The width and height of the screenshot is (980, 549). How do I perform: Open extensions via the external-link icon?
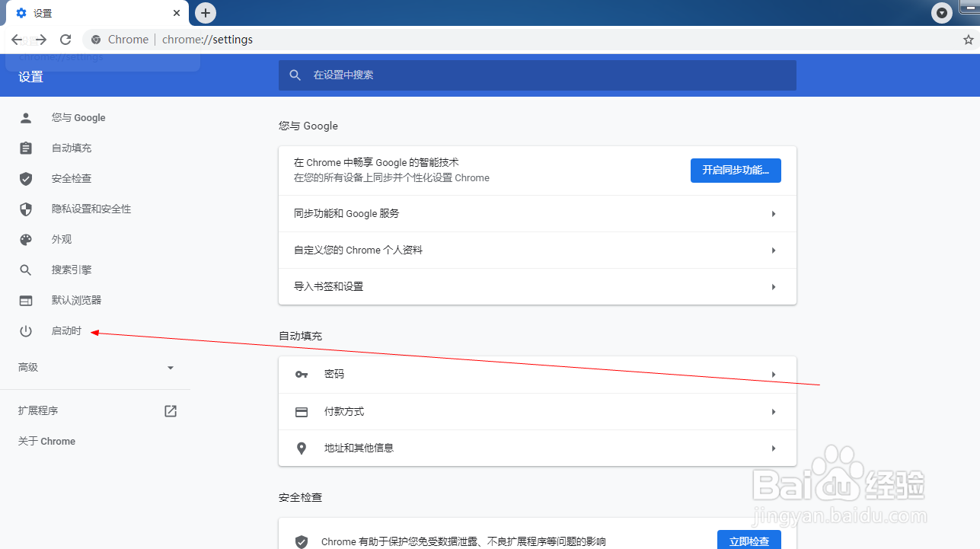tap(171, 411)
